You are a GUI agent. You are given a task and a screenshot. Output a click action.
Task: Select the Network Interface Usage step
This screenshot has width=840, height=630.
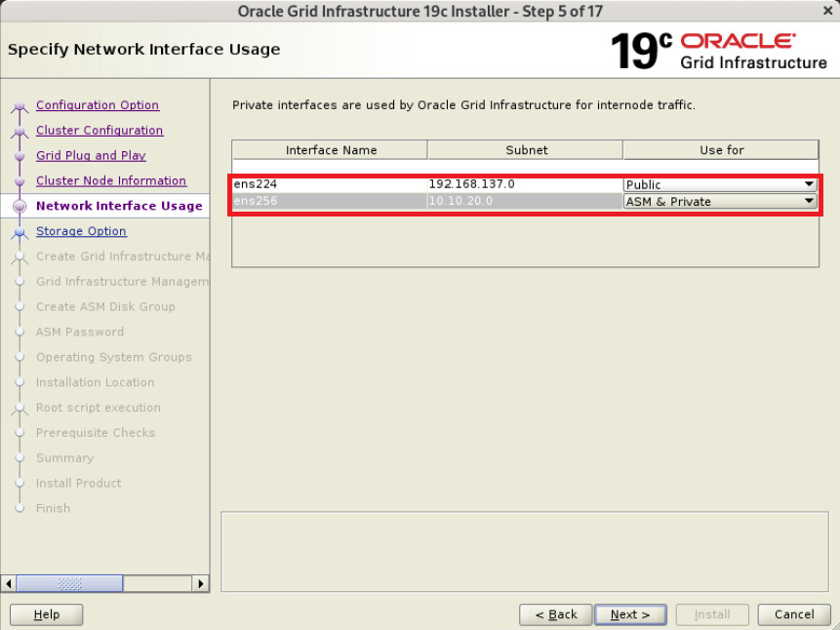click(119, 206)
